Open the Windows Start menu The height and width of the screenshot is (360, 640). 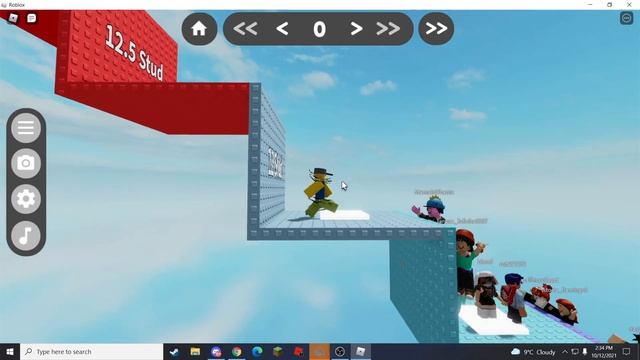pyautogui.click(x=10, y=351)
